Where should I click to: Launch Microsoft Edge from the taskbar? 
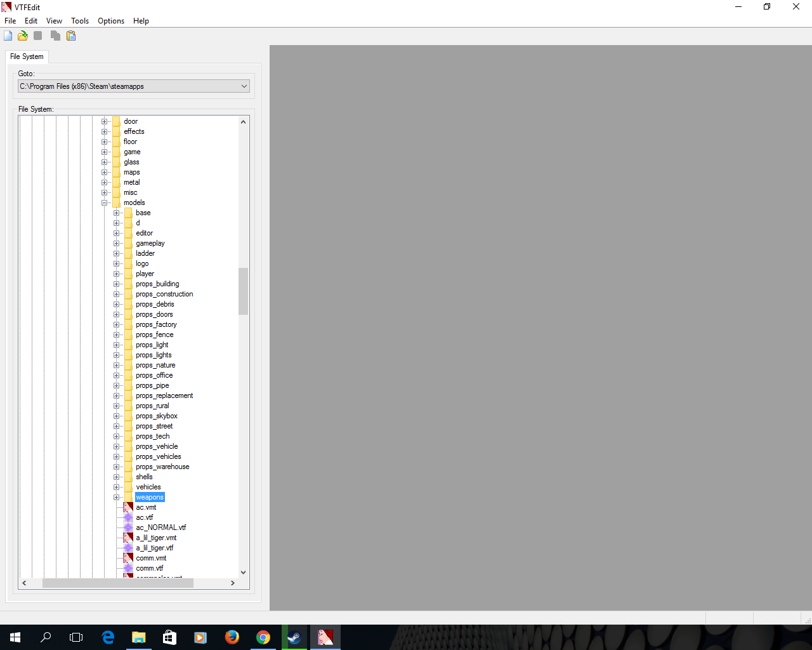click(x=108, y=637)
